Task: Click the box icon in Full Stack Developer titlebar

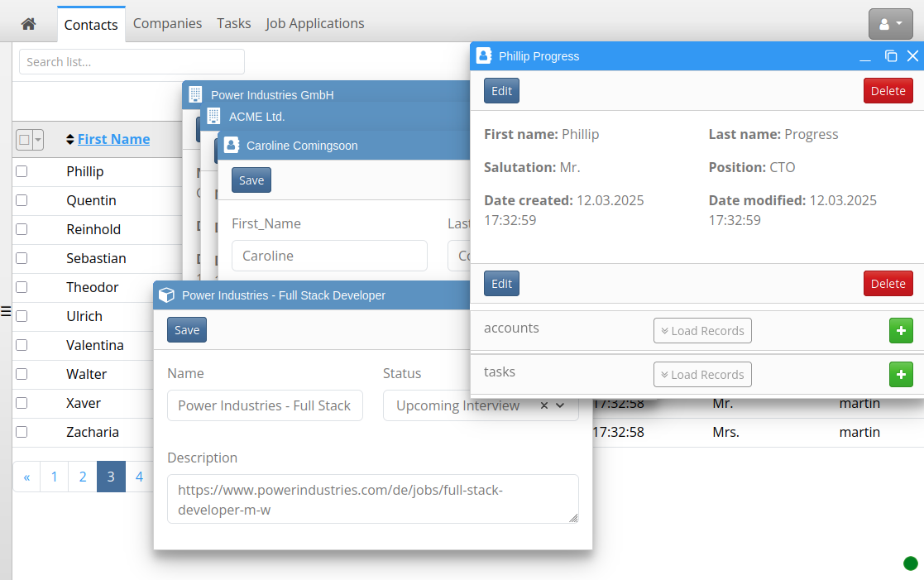Action: coord(167,295)
